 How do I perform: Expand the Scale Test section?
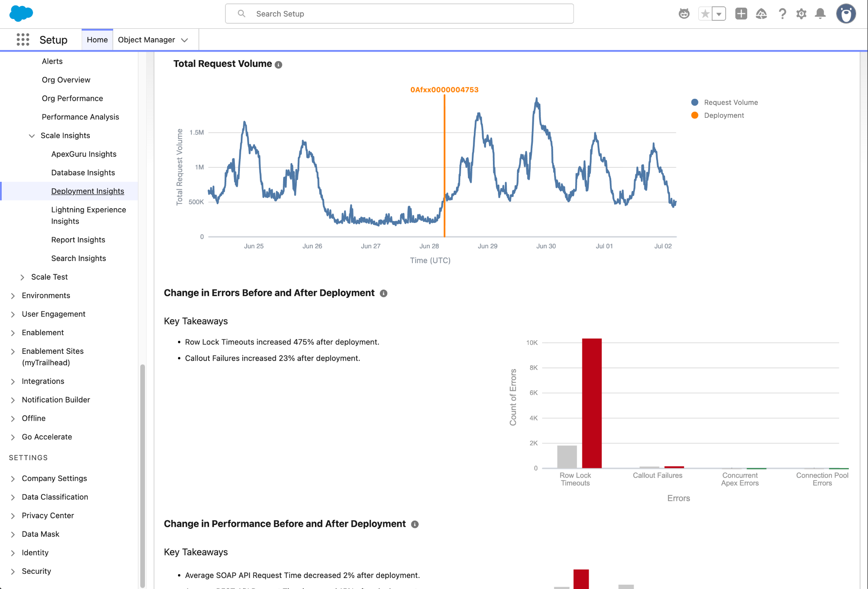(22, 277)
